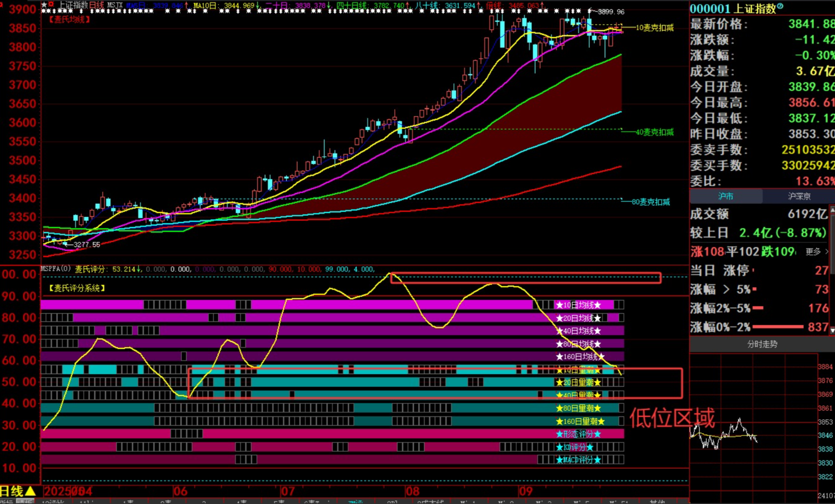Click the info icon beside 上证指数 title

[780, 7]
